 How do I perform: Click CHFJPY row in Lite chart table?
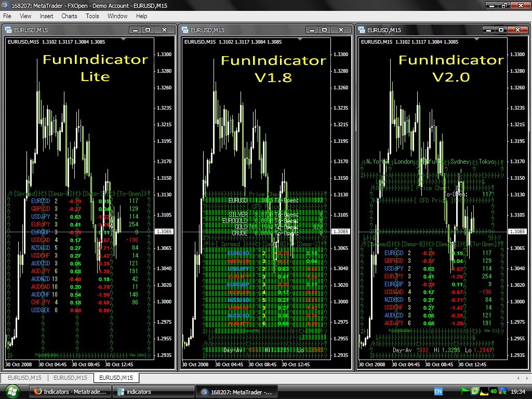coord(85,302)
